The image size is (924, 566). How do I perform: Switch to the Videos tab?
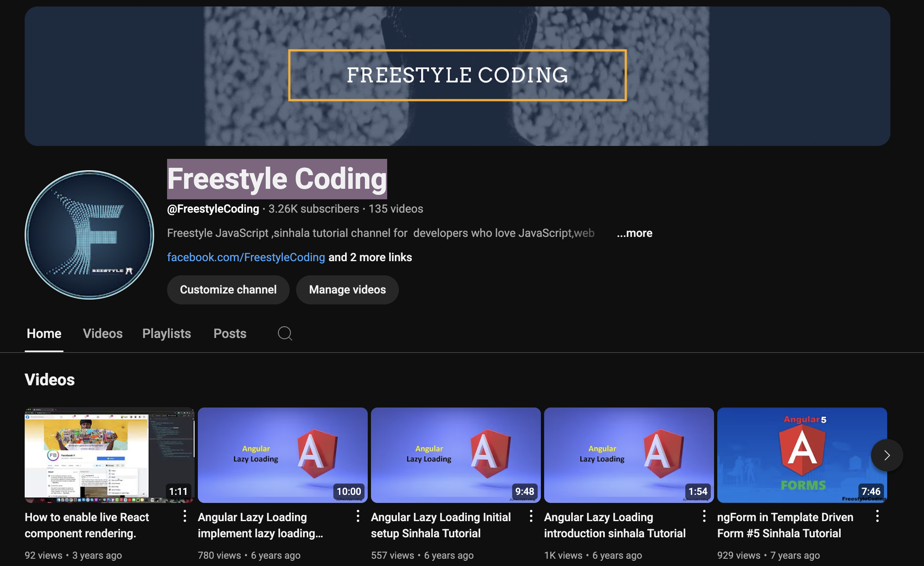click(103, 334)
